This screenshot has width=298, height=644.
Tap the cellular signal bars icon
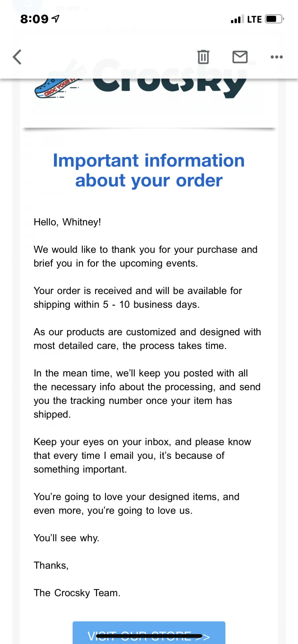point(237,19)
